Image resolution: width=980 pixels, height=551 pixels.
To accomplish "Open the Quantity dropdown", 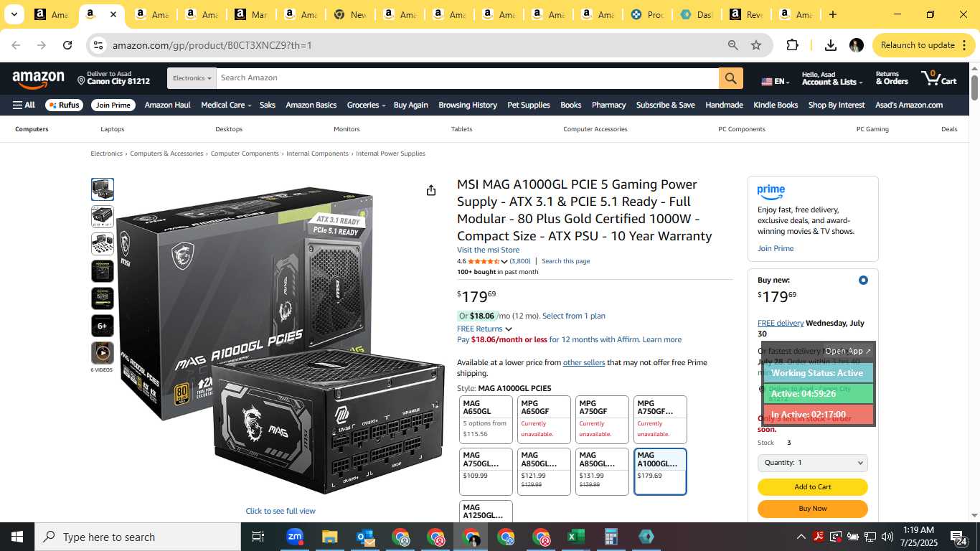I will coord(812,463).
